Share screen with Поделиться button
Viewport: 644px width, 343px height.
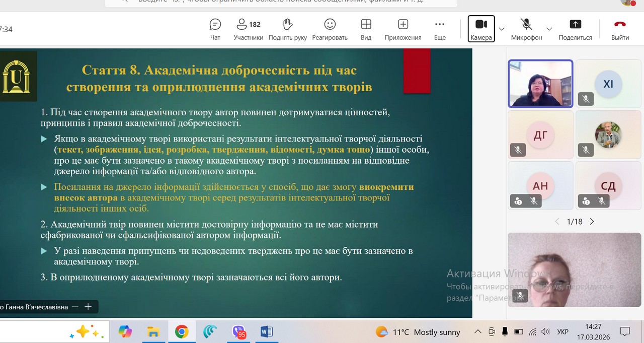tap(575, 30)
